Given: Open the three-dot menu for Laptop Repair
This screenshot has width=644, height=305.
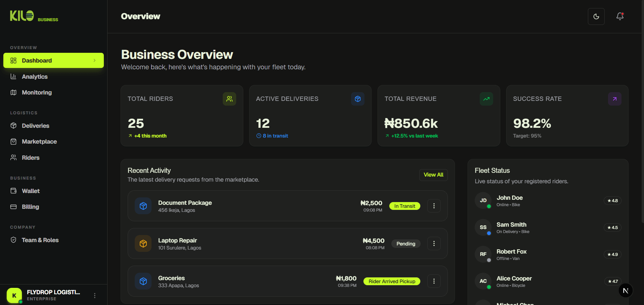Looking at the screenshot, I should click(434, 243).
